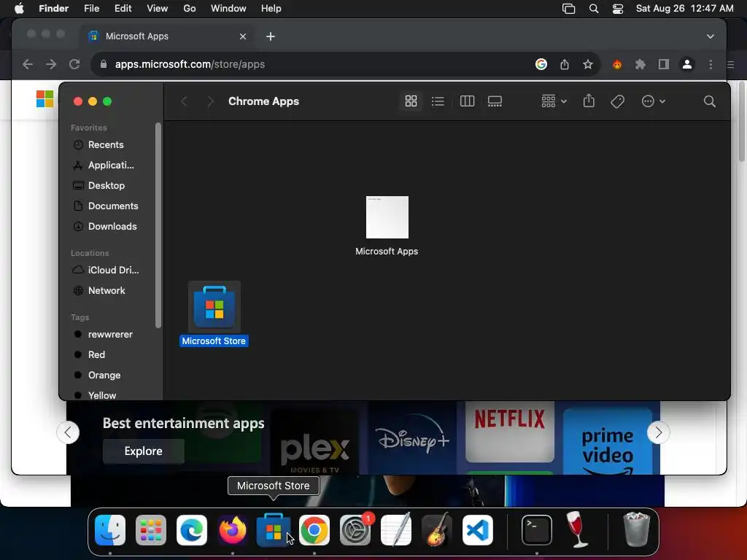
Task: Open Network in the Finder sidebar
Action: pos(107,290)
